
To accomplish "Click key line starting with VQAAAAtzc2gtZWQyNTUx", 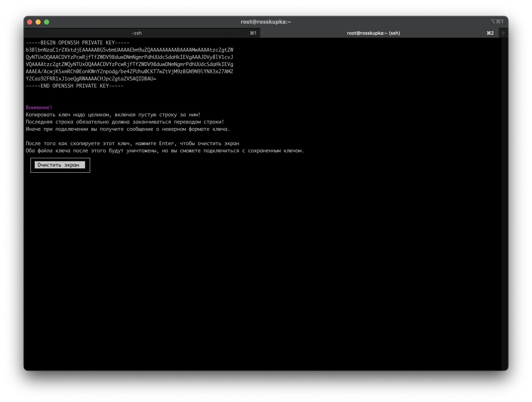I will coord(129,64).
